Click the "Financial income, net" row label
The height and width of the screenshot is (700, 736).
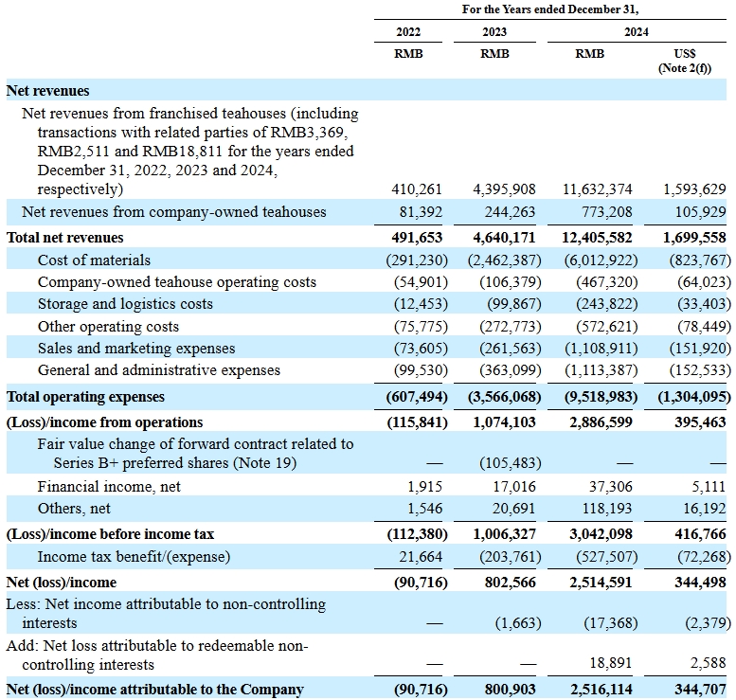[109, 487]
